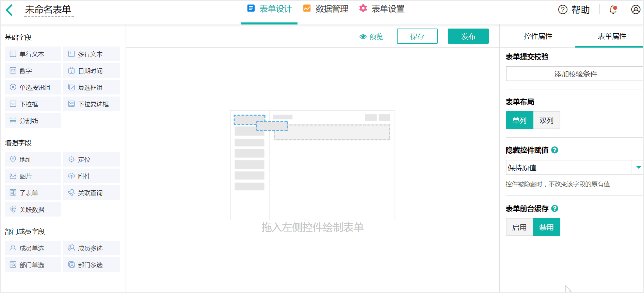Click the 帮助 question mark icon

[x=563, y=10]
